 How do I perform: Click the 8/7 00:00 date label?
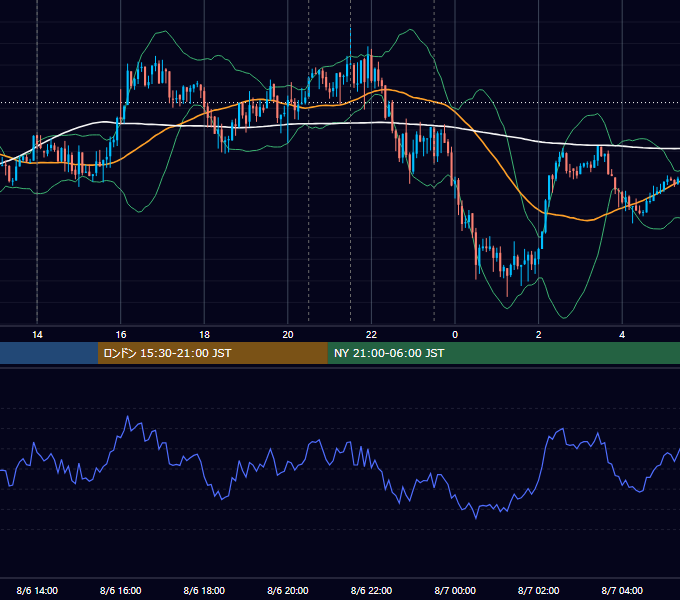[455, 590]
